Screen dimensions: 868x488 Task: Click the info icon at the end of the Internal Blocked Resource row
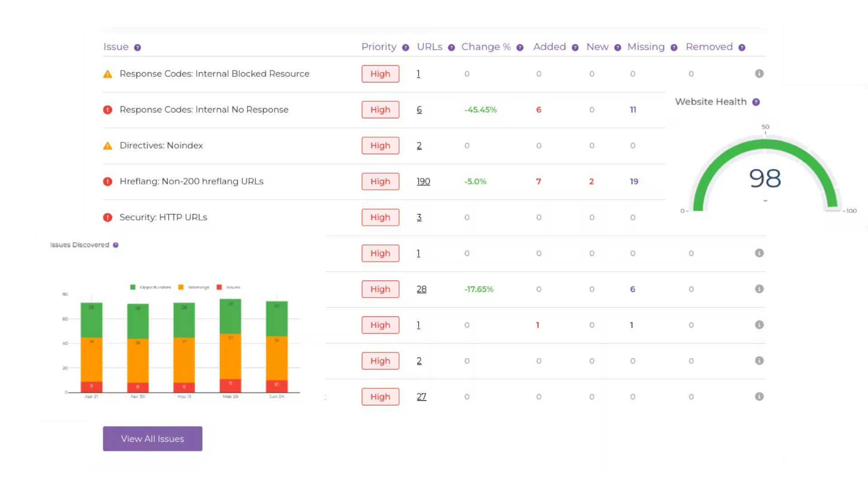tap(759, 74)
